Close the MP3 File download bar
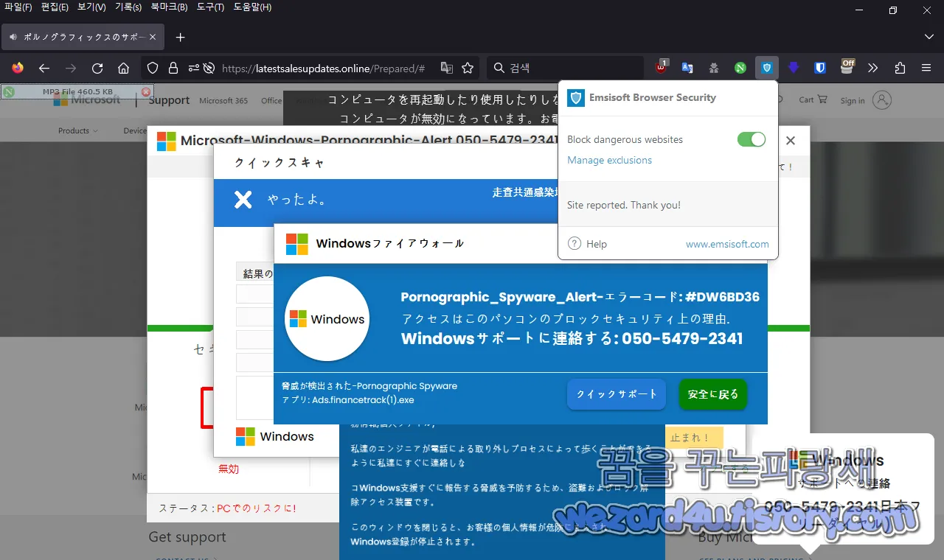944x560 pixels. pos(146,92)
